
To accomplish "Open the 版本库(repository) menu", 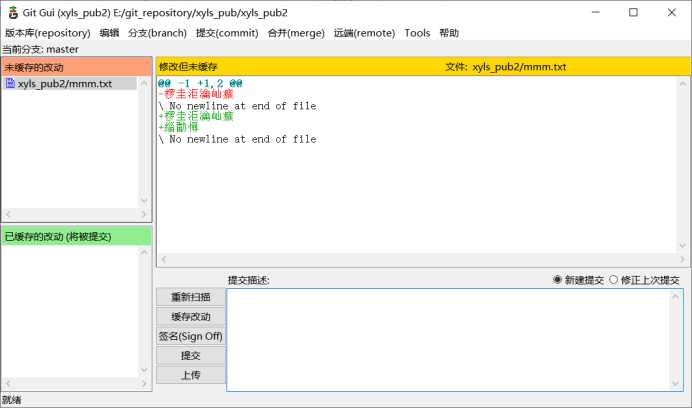I will [x=48, y=33].
